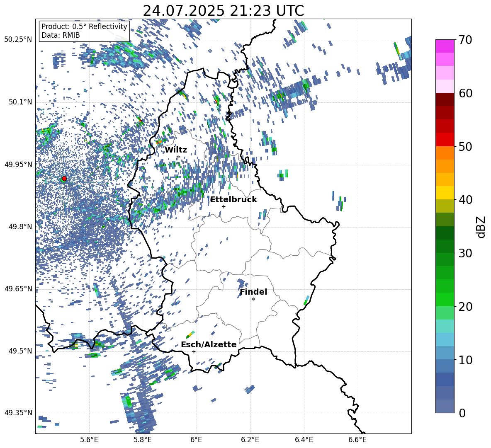Click the 50.25°N latitude label
This screenshot has height=448, width=491.
pos(18,40)
